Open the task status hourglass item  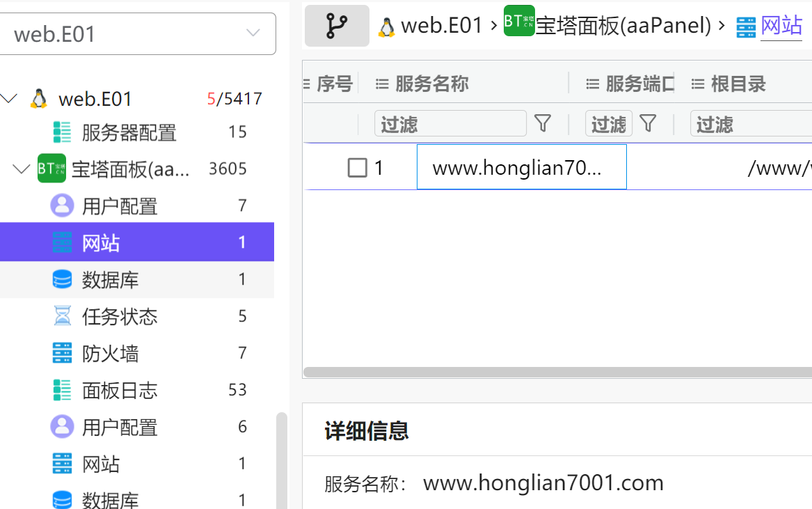coord(119,317)
